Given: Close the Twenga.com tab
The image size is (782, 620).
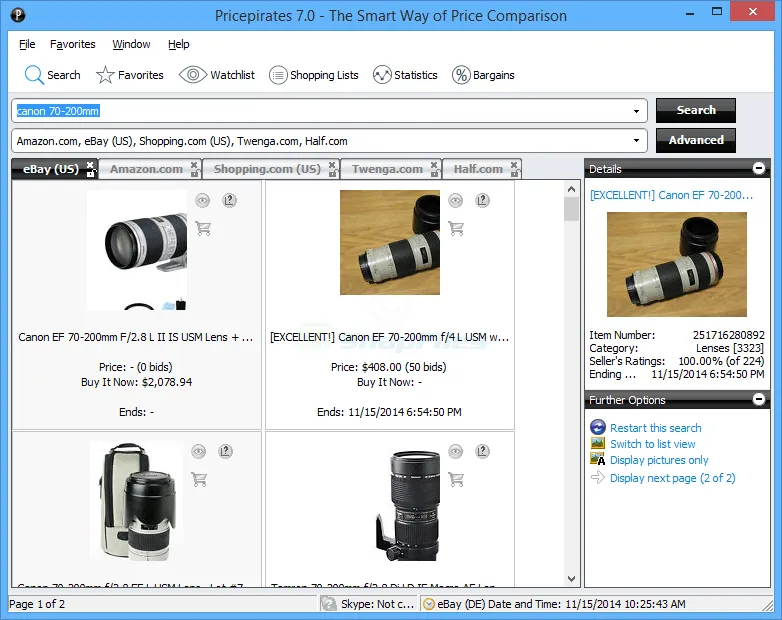Looking at the screenshot, I should (x=434, y=164).
